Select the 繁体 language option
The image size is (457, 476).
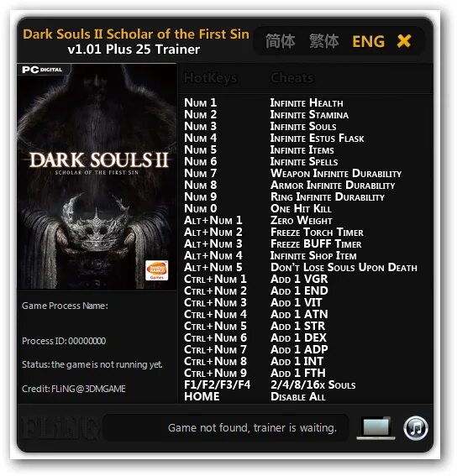(x=323, y=41)
